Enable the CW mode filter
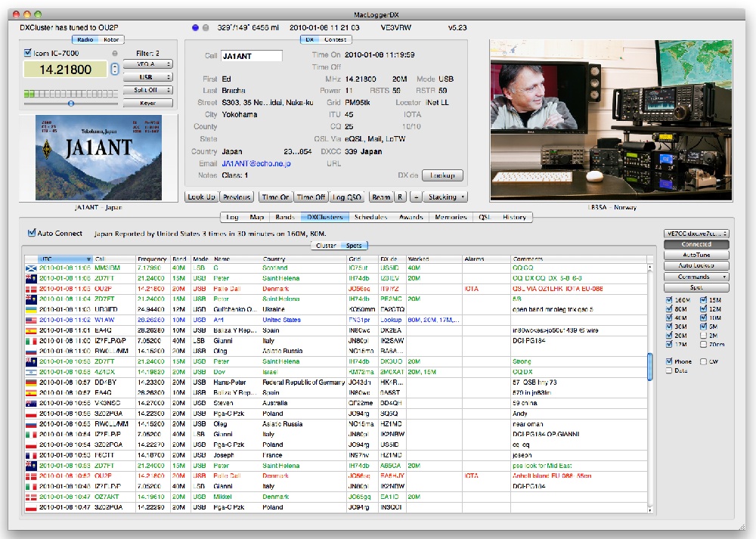Viewport: 756px width, 539px height. tap(703, 361)
